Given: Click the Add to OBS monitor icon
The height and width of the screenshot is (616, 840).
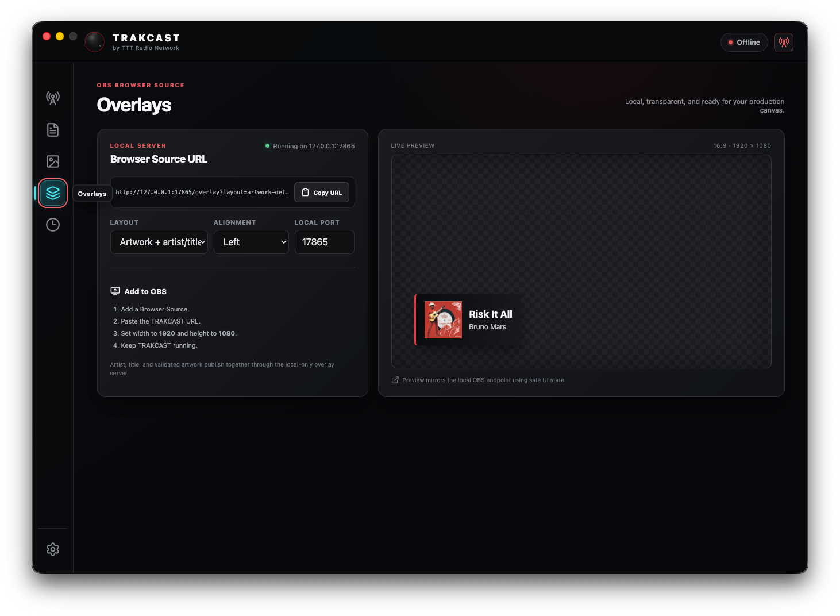Looking at the screenshot, I should [x=115, y=291].
